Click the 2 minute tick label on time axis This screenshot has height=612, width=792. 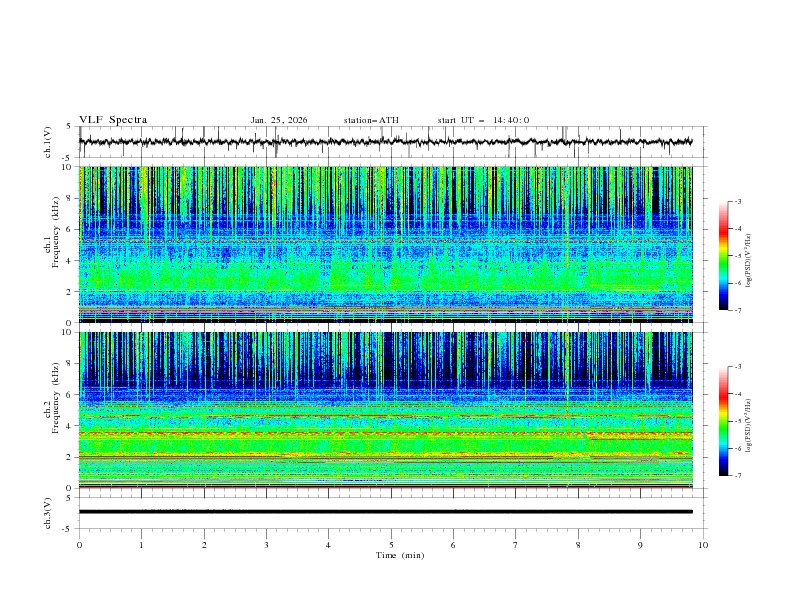coord(204,545)
